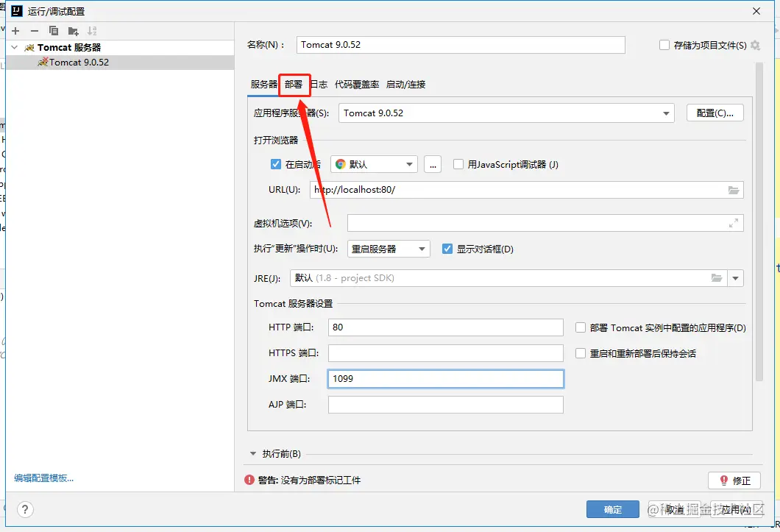Image resolution: width=780 pixels, height=532 pixels.
Task: Confirm with 确定 button
Action: (x=612, y=510)
